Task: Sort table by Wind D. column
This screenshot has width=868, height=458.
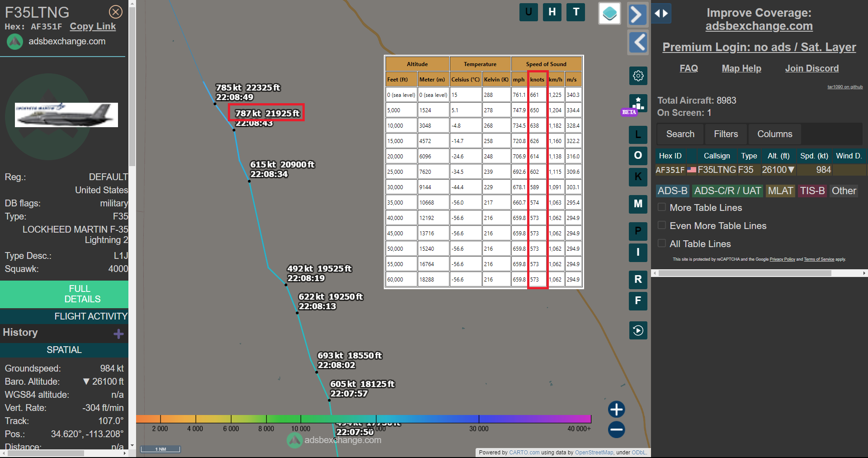Action: (849, 156)
